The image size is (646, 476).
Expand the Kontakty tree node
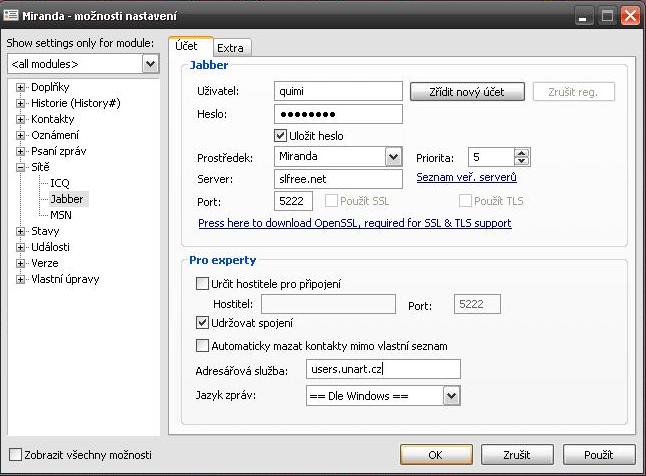(20, 119)
